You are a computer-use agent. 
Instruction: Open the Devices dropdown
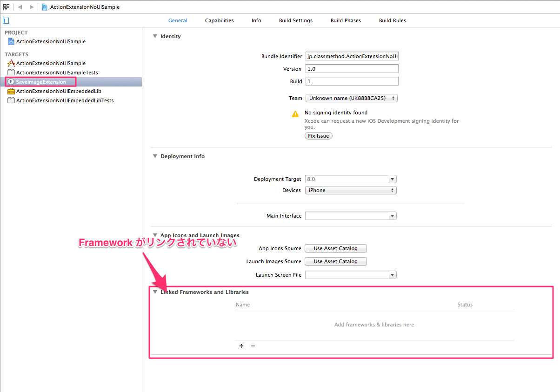click(350, 190)
